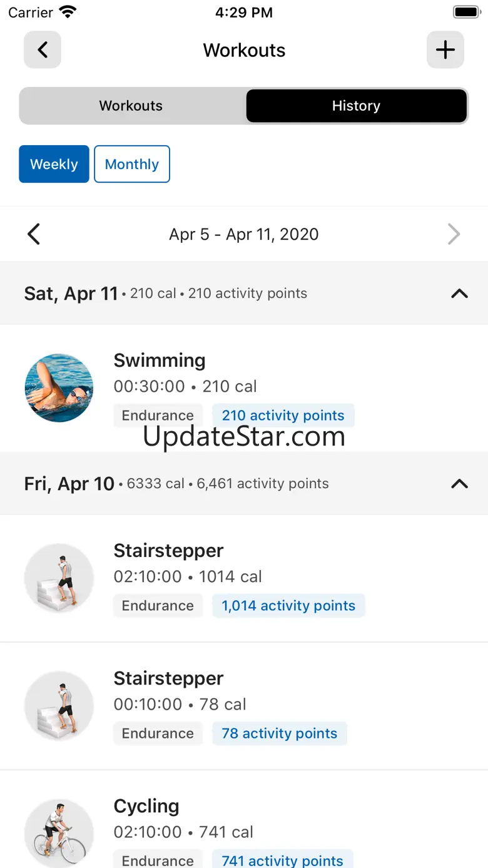Go to previous week with left chevron
Screen dimensions: 488x868
click(34, 235)
